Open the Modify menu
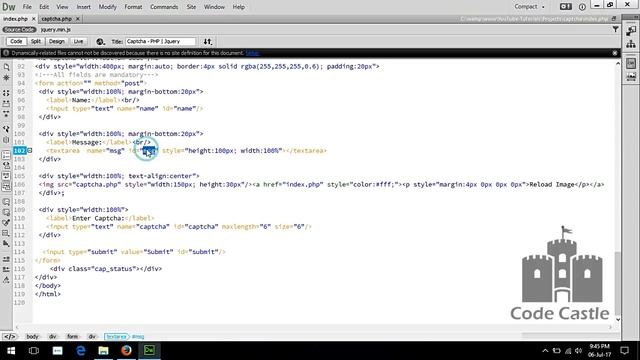 [107, 7]
